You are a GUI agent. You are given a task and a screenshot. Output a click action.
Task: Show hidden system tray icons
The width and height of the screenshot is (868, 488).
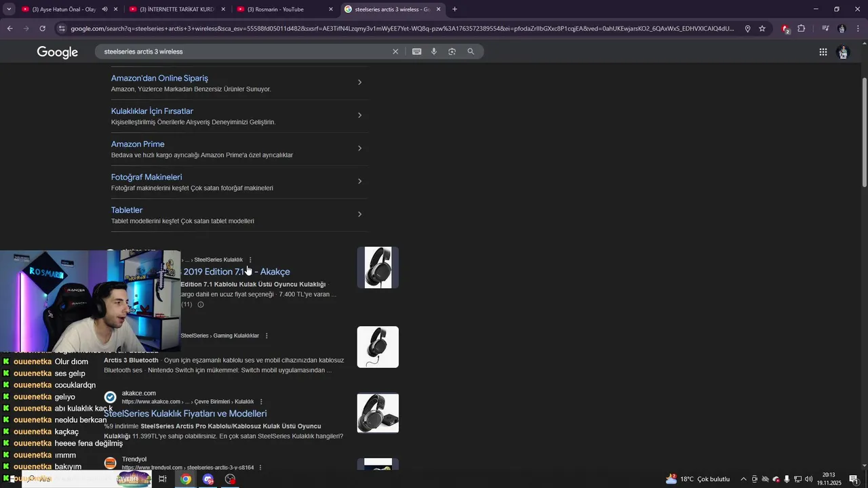pos(743,479)
